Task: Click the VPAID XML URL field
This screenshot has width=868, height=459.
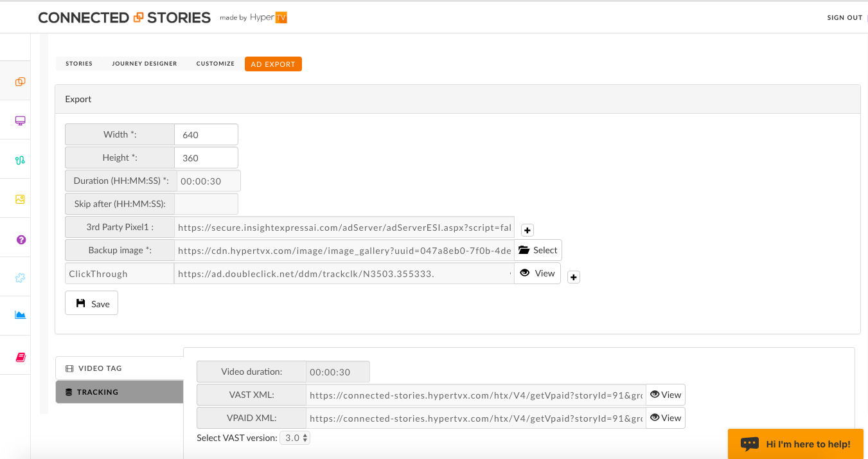Action: coord(476,418)
